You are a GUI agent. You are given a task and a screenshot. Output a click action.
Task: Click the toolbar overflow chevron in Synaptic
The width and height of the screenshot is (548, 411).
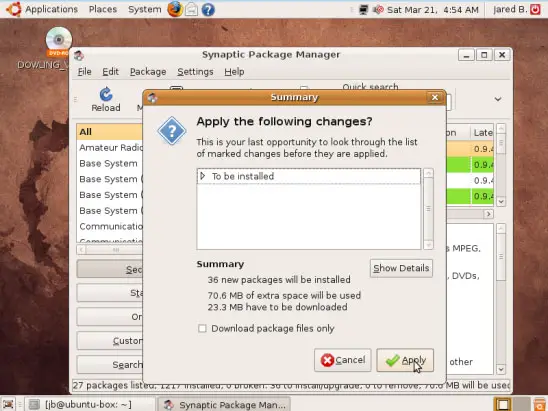click(498, 99)
